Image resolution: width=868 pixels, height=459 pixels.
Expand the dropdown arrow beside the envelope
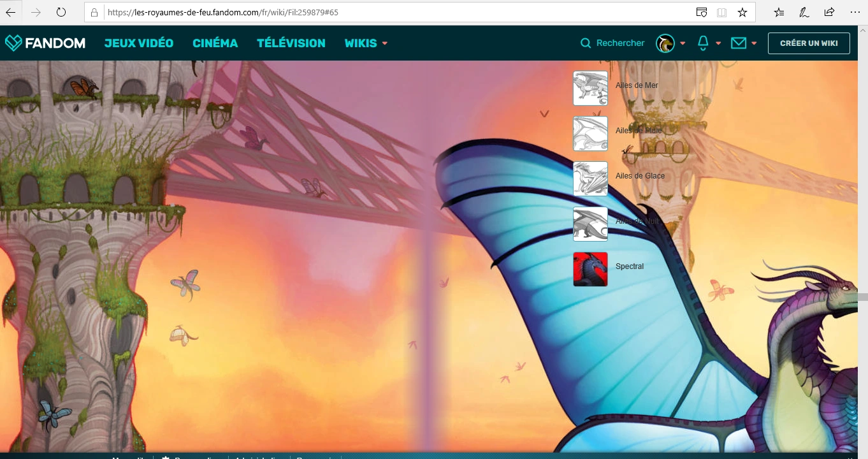(x=754, y=43)
